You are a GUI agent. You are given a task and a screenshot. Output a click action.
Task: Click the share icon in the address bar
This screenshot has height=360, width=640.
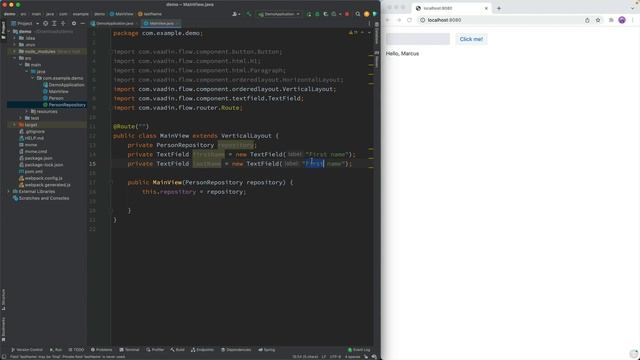pos(587,20)
